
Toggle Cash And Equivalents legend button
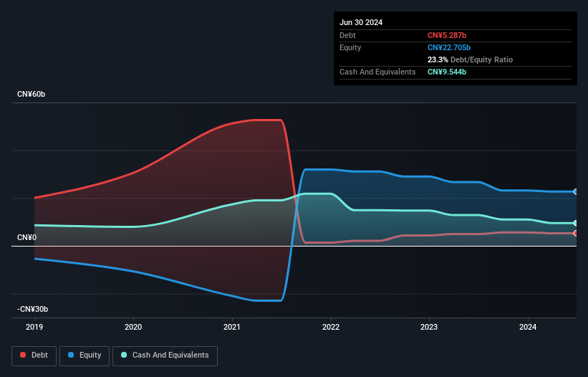pos(165,355)
